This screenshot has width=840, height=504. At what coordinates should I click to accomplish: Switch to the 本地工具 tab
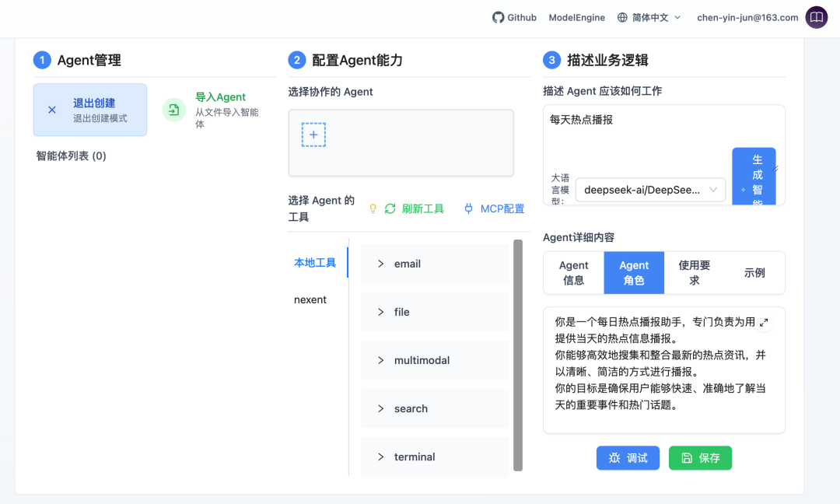pyautogui.click(x=315, y=262)
